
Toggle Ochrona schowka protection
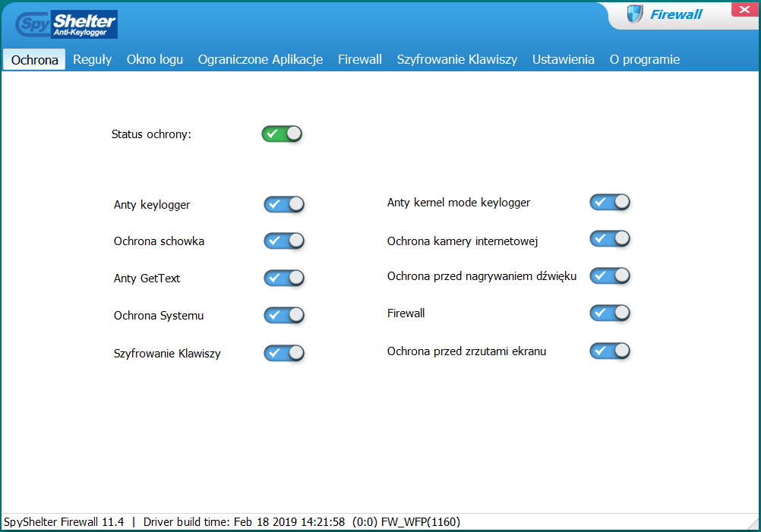coord(284,241)
